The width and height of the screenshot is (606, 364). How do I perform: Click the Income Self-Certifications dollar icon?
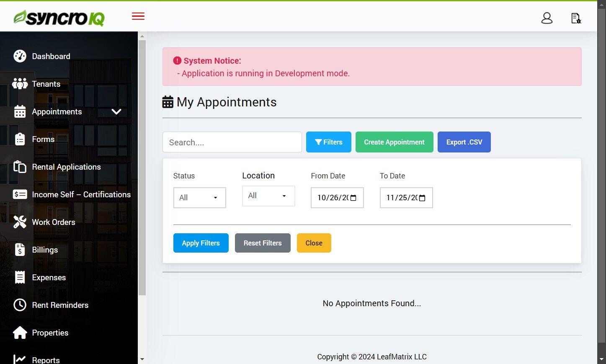[20, 194]
